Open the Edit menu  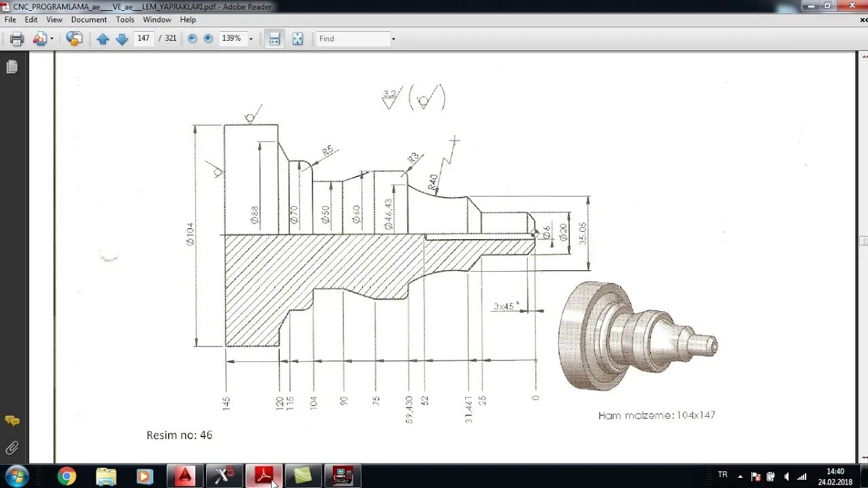31,20
